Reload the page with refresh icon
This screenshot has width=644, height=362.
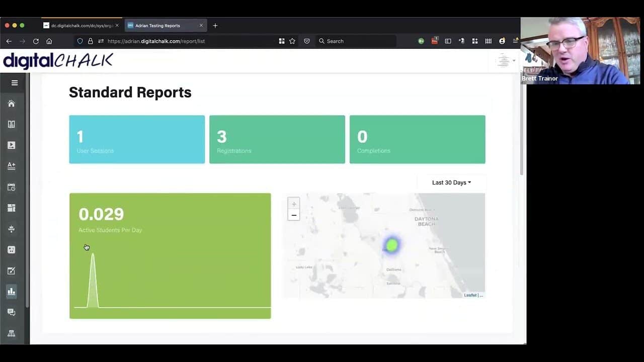pos(36,41)
